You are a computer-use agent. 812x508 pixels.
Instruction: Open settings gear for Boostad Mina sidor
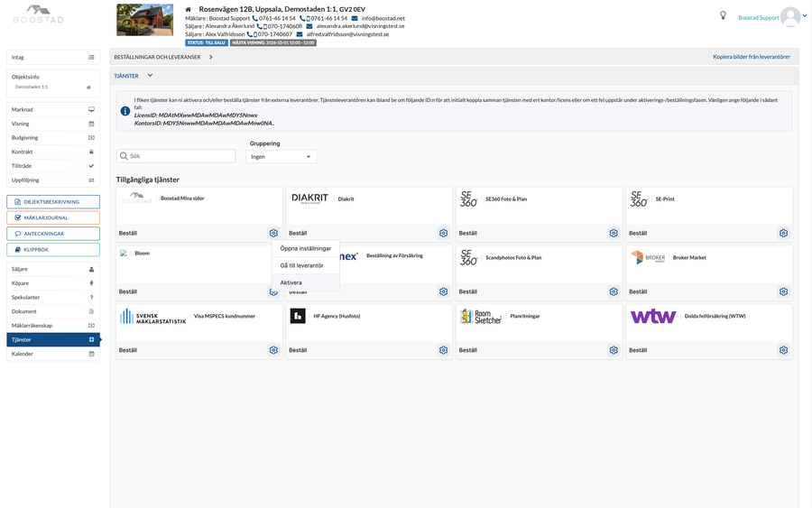[x=273, y=233]
